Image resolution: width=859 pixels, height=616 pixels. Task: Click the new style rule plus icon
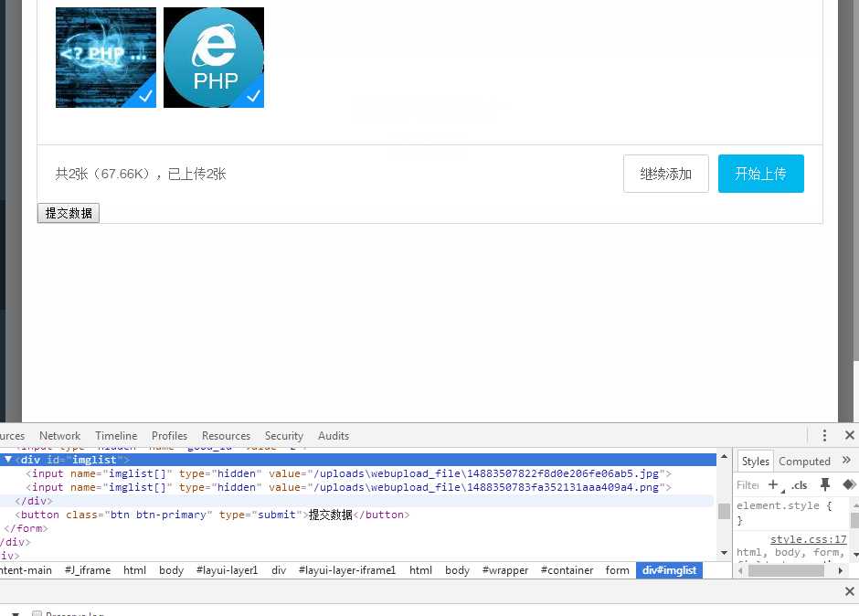click(x=773, y=484)
